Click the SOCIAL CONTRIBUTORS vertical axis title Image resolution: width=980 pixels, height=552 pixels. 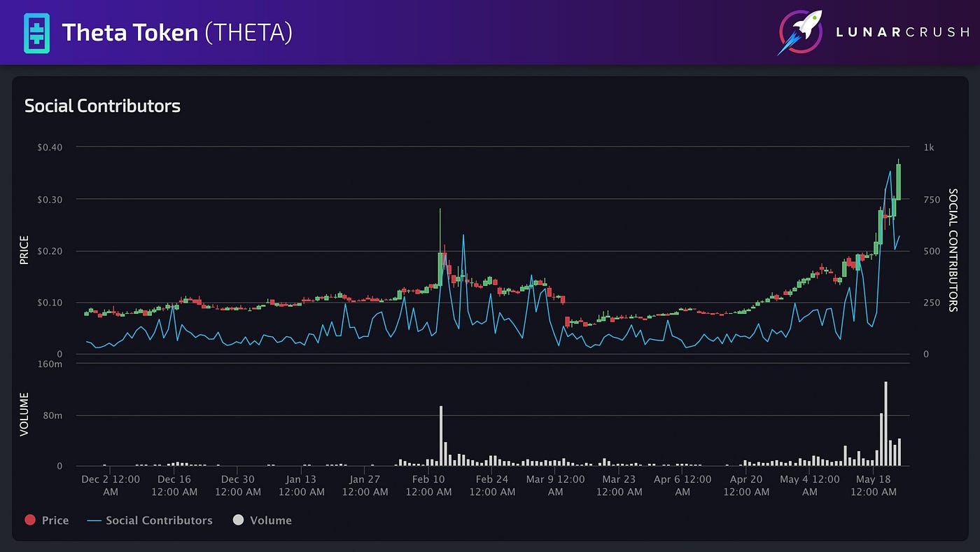coord(953,250)
